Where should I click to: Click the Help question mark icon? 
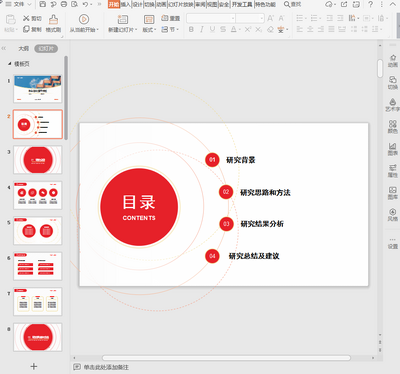(x=370, y=4)
